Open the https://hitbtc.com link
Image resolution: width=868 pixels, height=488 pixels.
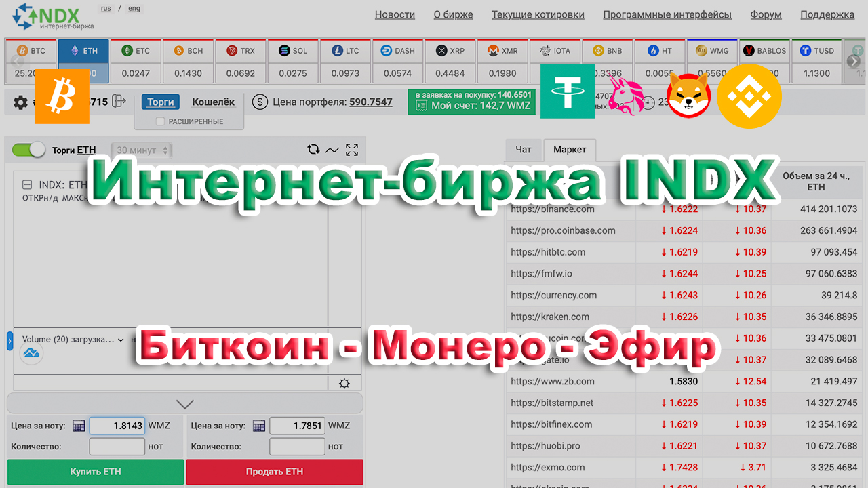(x=548, y=252)
